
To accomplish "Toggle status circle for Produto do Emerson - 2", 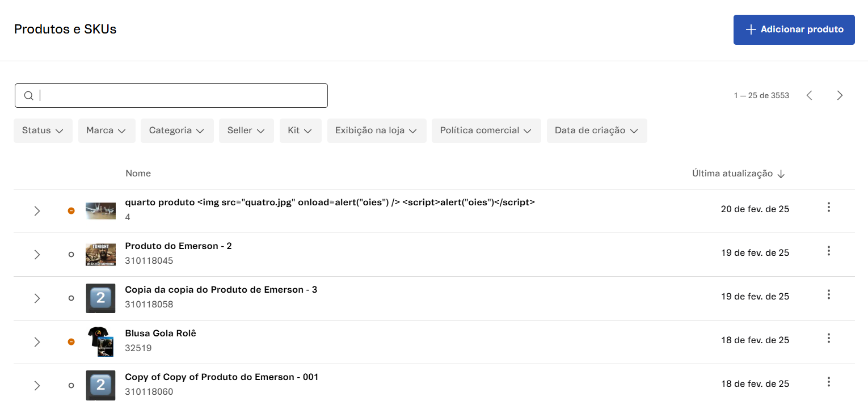I will tap(71, 254).
